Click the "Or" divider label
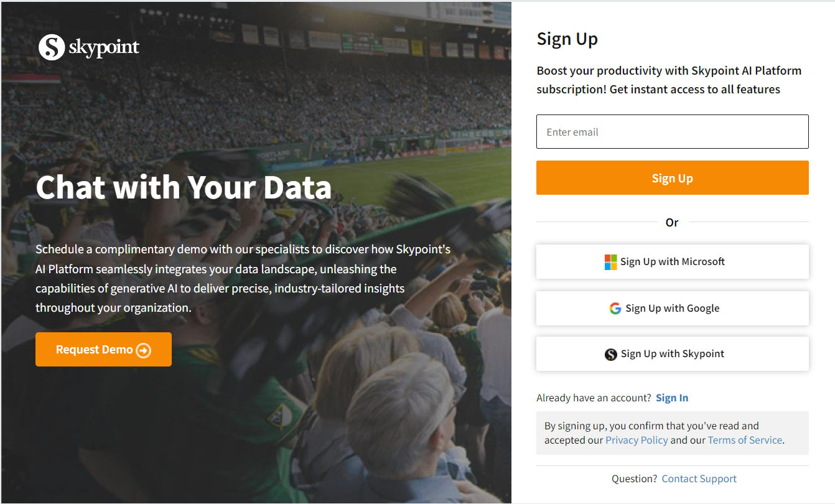 [672, 223]
